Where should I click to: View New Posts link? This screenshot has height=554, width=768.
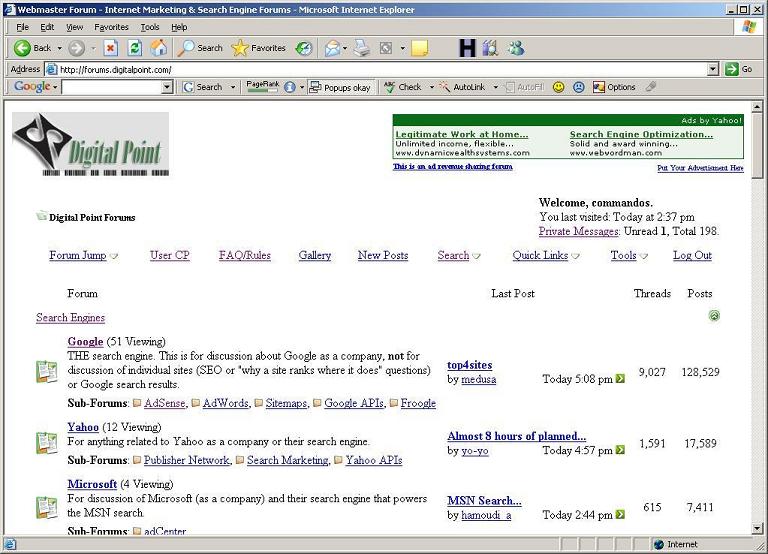click(383, 255)
